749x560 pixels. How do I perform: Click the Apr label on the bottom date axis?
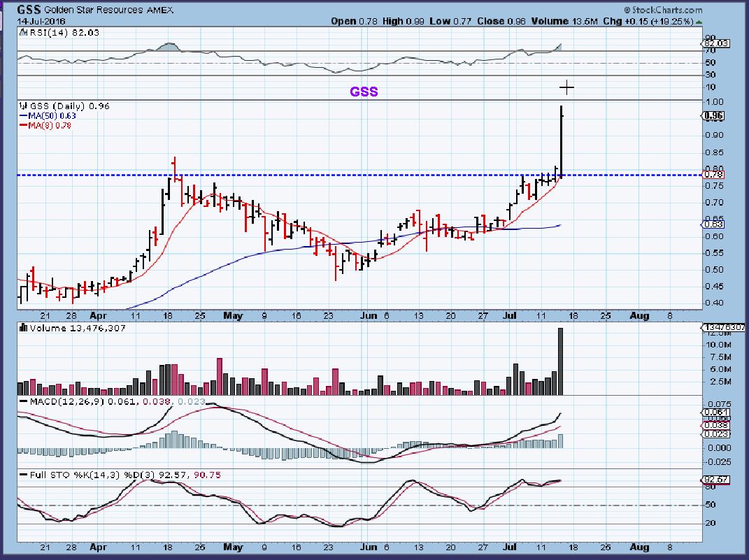pyautogui.click(x=98, y=547)
